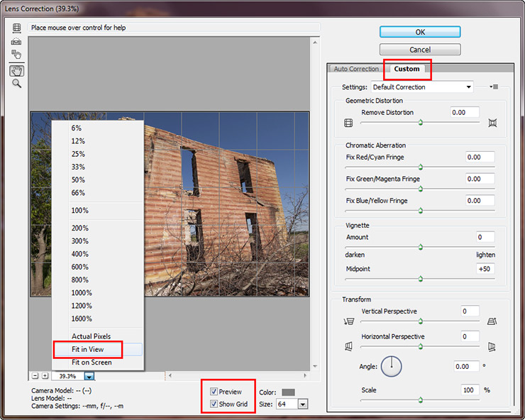Click the Fix Red/Cyan Fringe value field
The image size is (525, 420).
pyautogui.click(x=480, y=157)
